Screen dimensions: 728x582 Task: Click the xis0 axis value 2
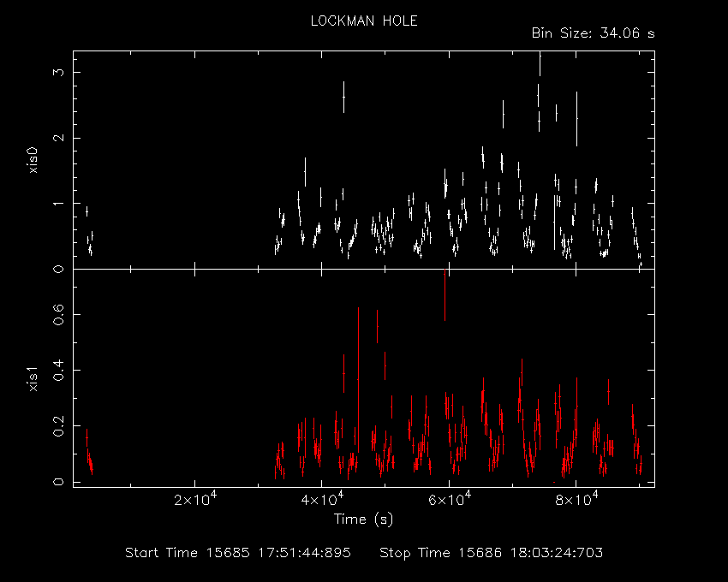(58, 138)
